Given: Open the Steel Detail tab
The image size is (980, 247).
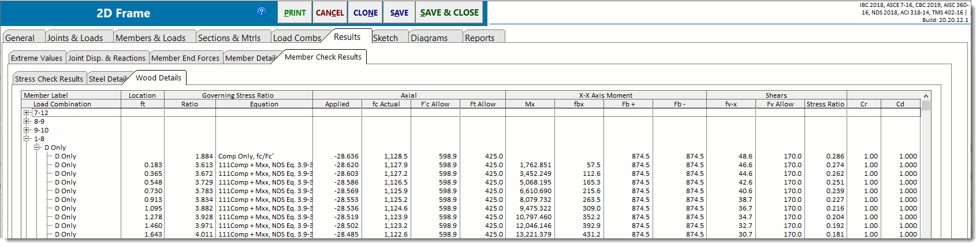Looking at the screenshot, I should coord(107,79).
